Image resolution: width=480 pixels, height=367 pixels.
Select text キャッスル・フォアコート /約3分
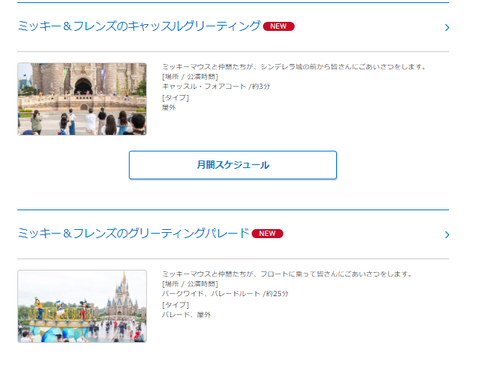click(216, 87)
